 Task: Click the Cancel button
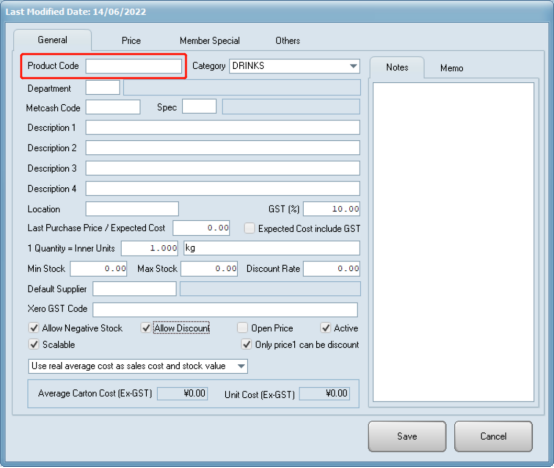click(x=493, y=436)
